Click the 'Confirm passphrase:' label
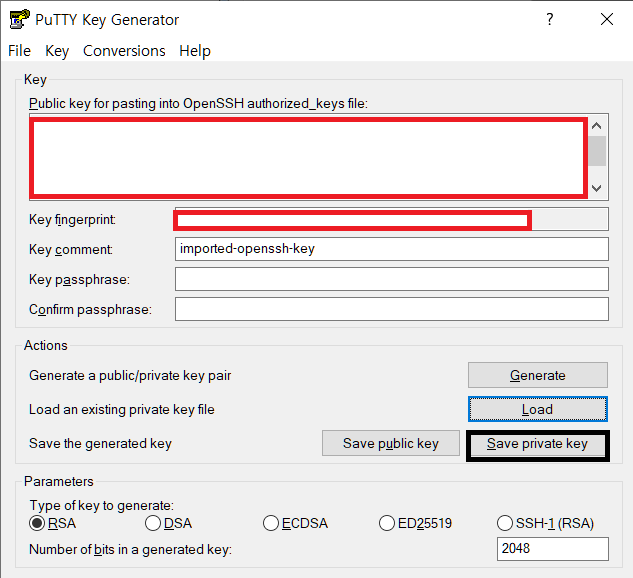 point(90,309)
